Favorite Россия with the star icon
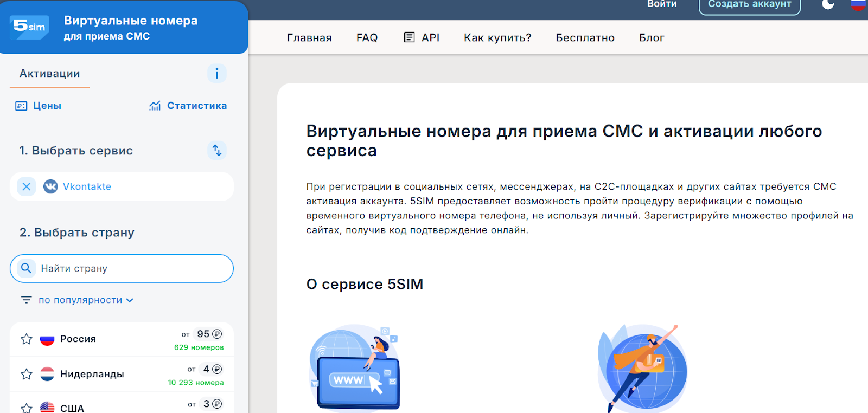The height and width of the screenshot is (413, 868). (27, 339)
